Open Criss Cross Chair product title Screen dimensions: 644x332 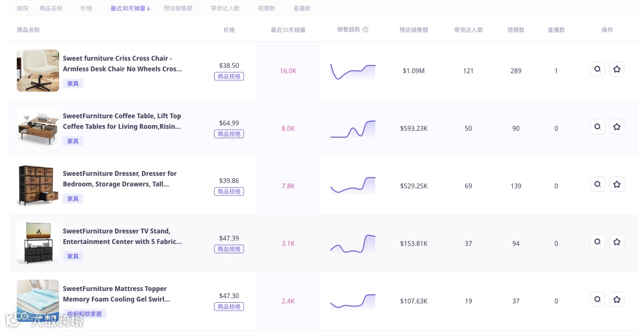(x=122, y=64)
